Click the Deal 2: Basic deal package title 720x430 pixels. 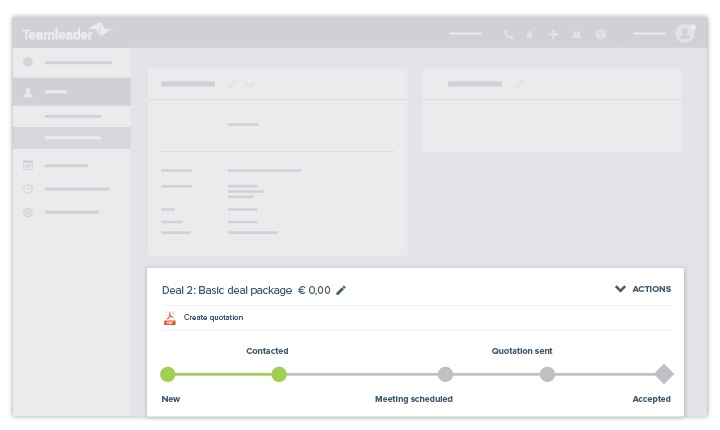click(x=227, y=290)
